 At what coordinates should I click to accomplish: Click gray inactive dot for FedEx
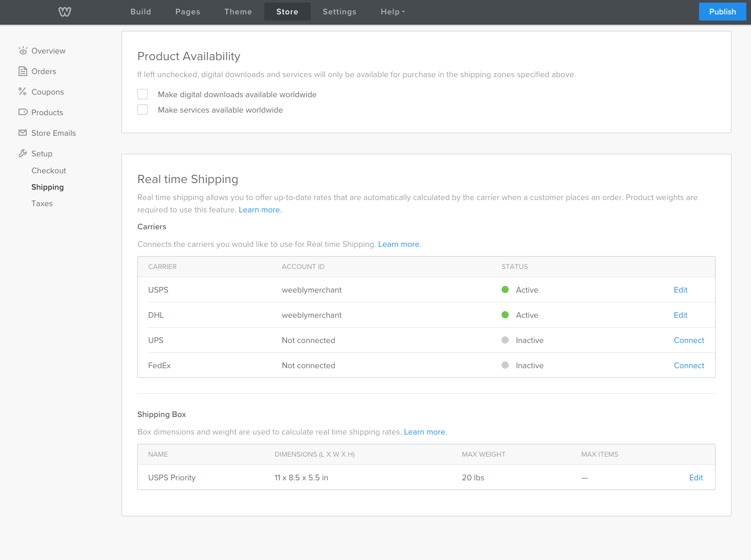tap(505, 365)
